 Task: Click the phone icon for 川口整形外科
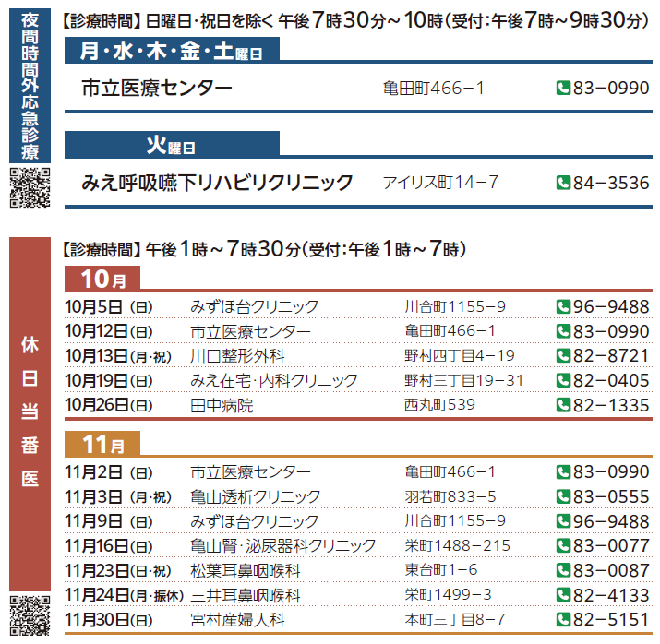[562, 355]
